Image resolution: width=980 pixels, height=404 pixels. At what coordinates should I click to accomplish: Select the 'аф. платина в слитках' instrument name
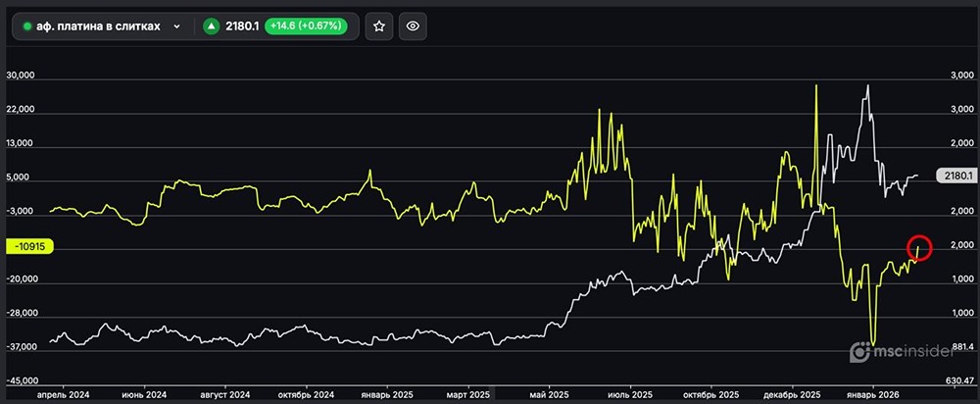pos(98,26)
